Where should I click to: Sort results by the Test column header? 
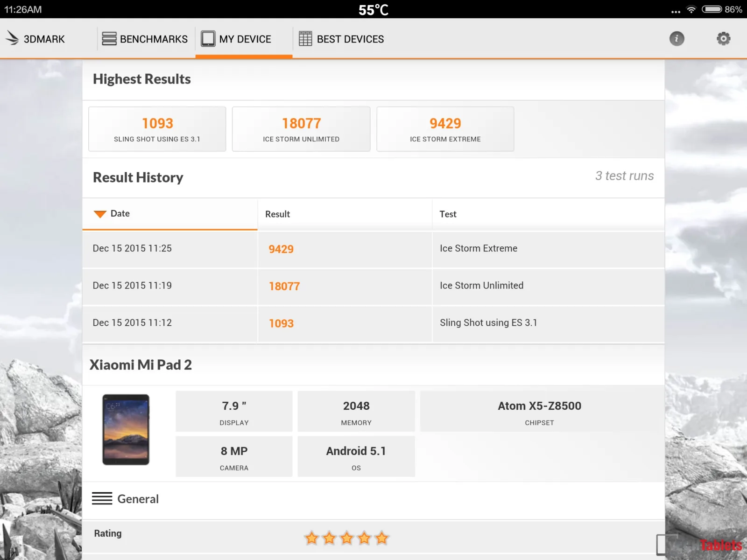[548, 214]
